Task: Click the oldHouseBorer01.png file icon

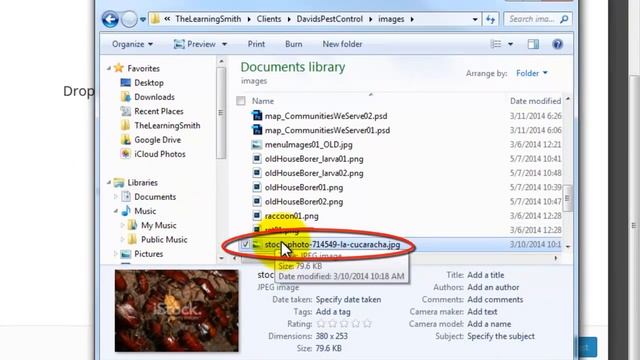Action: 256,187
